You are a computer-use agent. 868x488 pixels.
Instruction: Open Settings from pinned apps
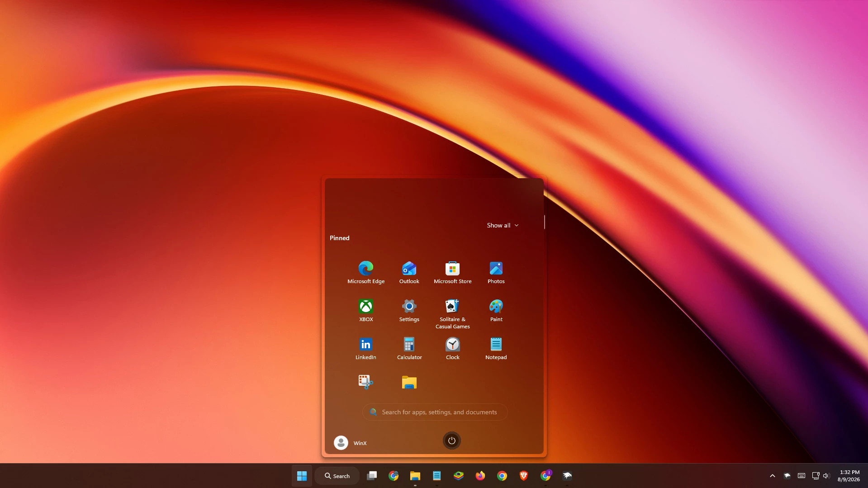(409, 310)
